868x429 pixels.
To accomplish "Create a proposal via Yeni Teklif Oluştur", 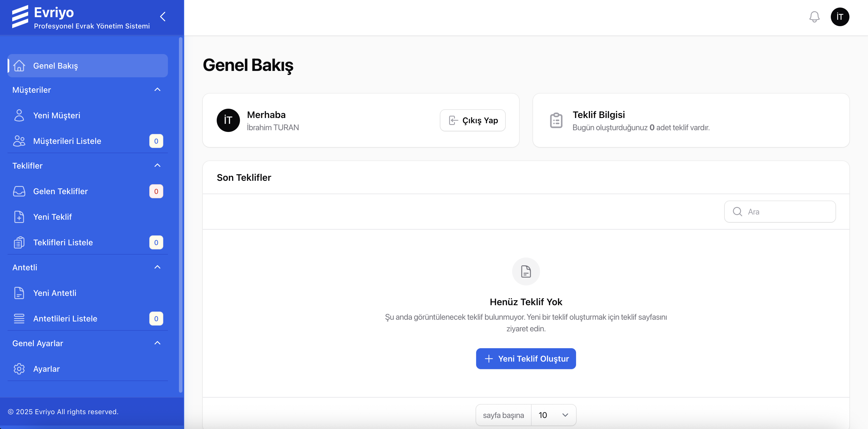I will 526,358.
